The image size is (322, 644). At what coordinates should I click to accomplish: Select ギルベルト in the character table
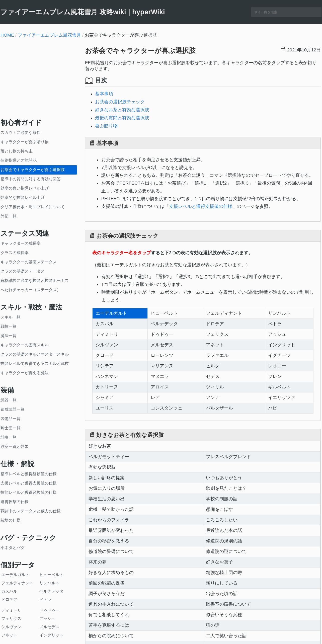(289, 387)
